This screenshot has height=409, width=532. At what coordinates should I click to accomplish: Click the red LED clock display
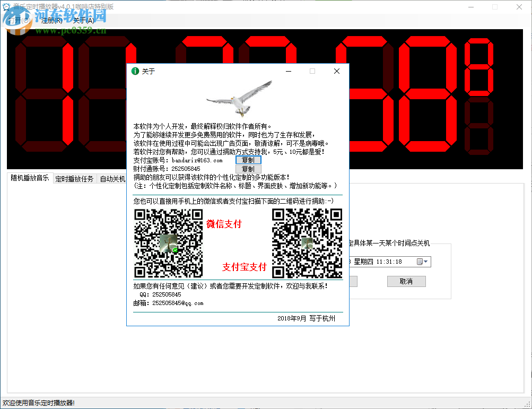pos(265,99)
